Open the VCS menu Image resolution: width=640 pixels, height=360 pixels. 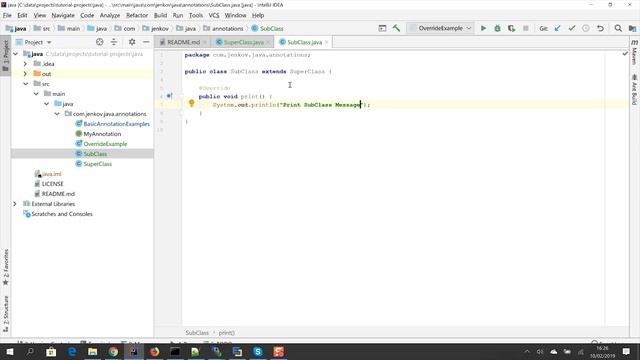tap(214, 16)
